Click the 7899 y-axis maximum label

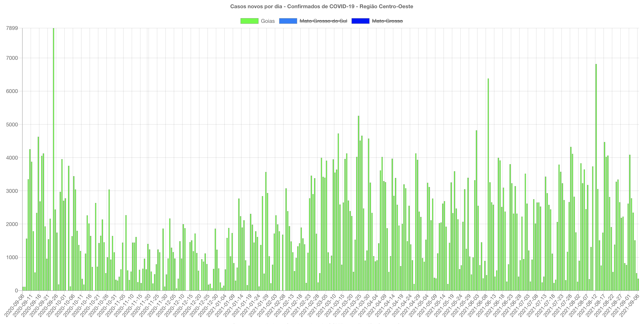(12, 28)
